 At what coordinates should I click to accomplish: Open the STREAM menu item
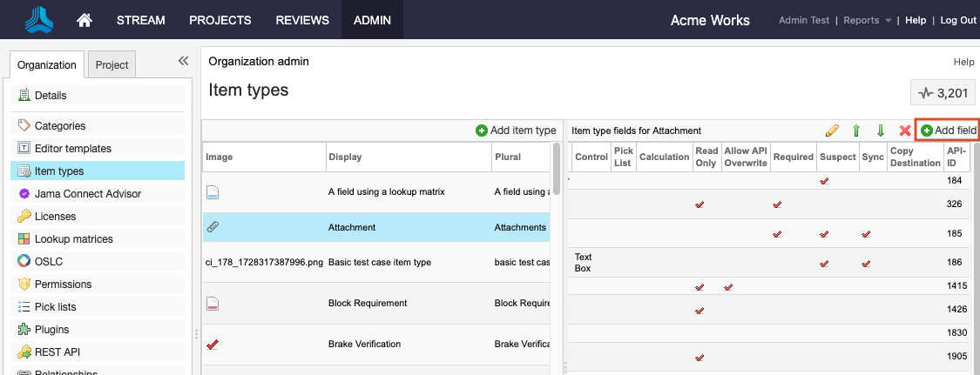[140, 20]
